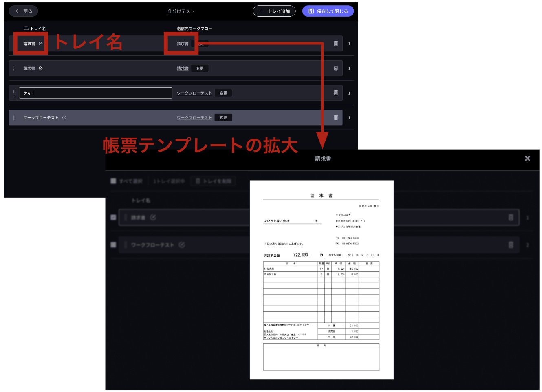Open the red-boxed 請求書 workflow link

(183, 44)
